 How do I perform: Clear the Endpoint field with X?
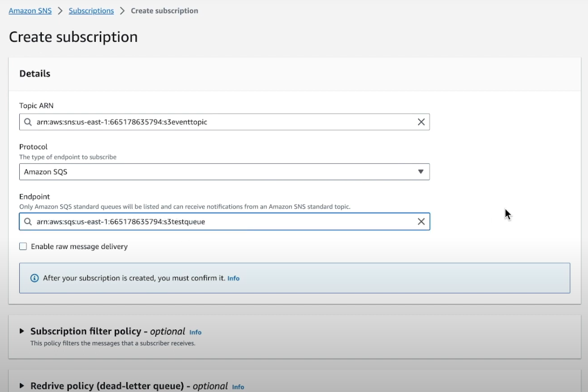click(x=421, y=222)
